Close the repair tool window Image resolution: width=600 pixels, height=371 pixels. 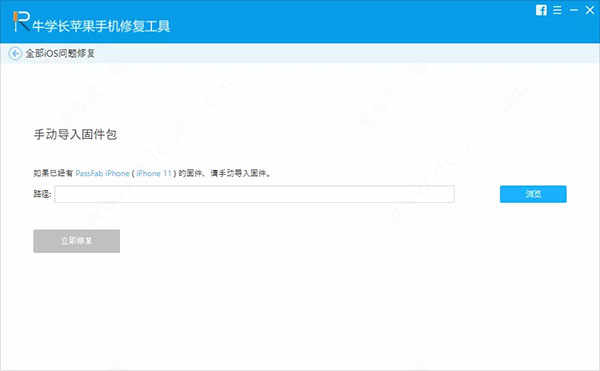pyautogui.click(x=590, y=10)
